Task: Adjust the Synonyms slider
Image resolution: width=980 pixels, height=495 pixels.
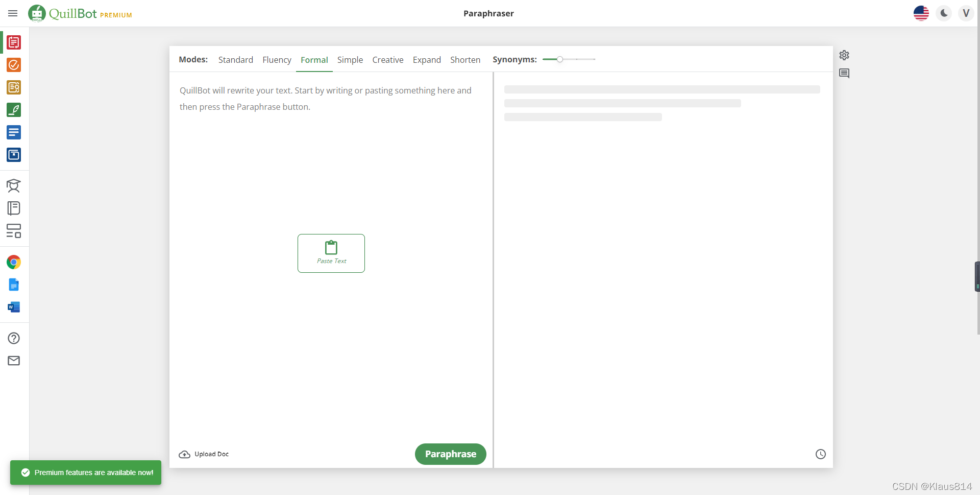Action: pyautogui.click(x=560, y=59)
